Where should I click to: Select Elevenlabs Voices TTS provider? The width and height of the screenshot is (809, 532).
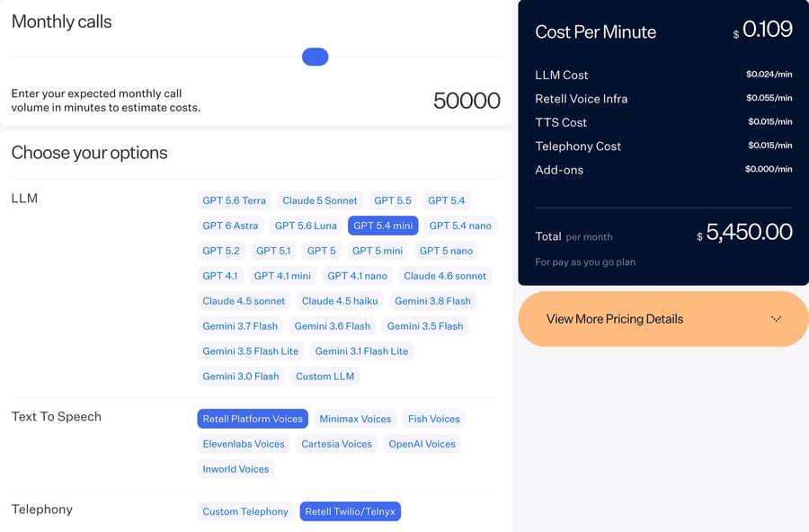[244, 444]
